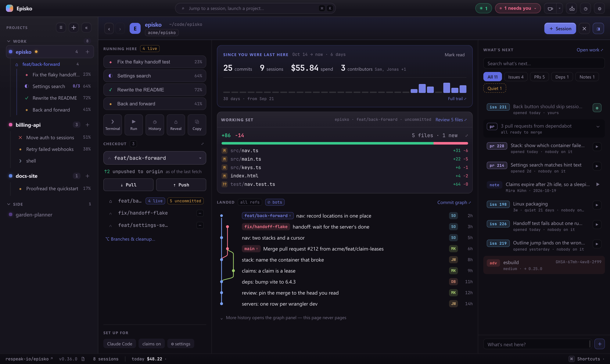This screenshot has height=364, width=610.
Task: Copy the project path
Action: (197, 125)
